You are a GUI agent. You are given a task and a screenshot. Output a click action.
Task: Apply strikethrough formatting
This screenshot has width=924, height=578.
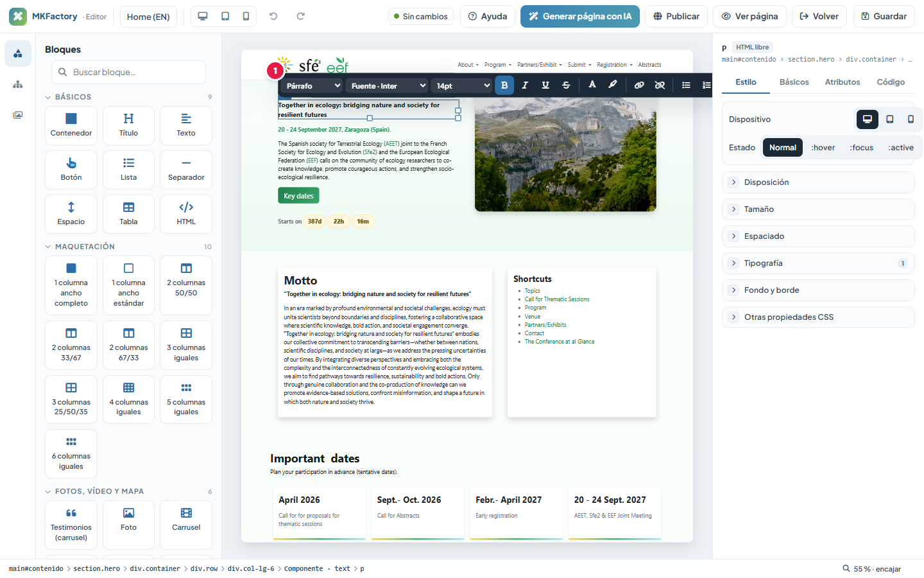(566, 85)
